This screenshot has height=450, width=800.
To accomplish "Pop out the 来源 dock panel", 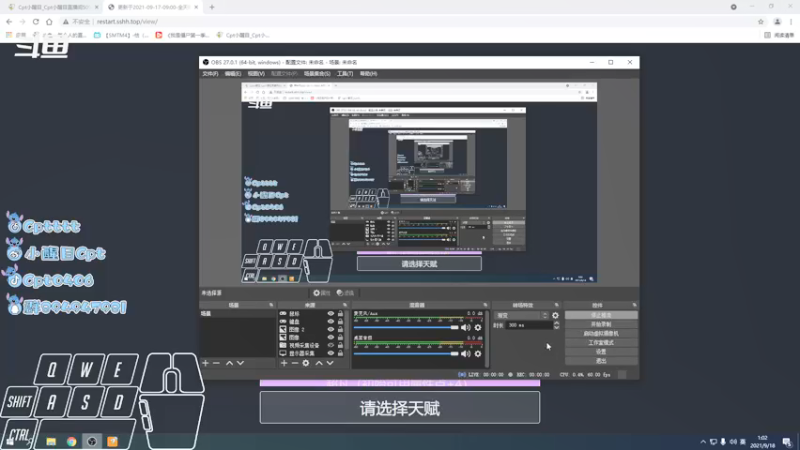I will click(x=345, y=305).
